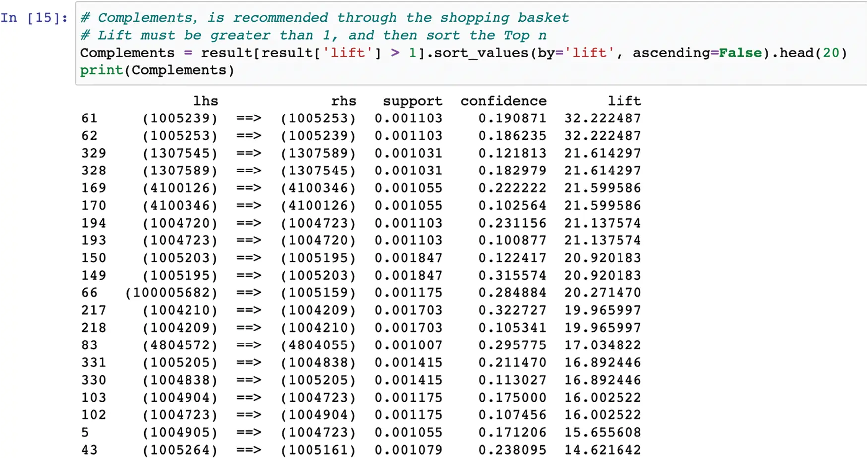Click lift value 15.655608

[603, 433]
